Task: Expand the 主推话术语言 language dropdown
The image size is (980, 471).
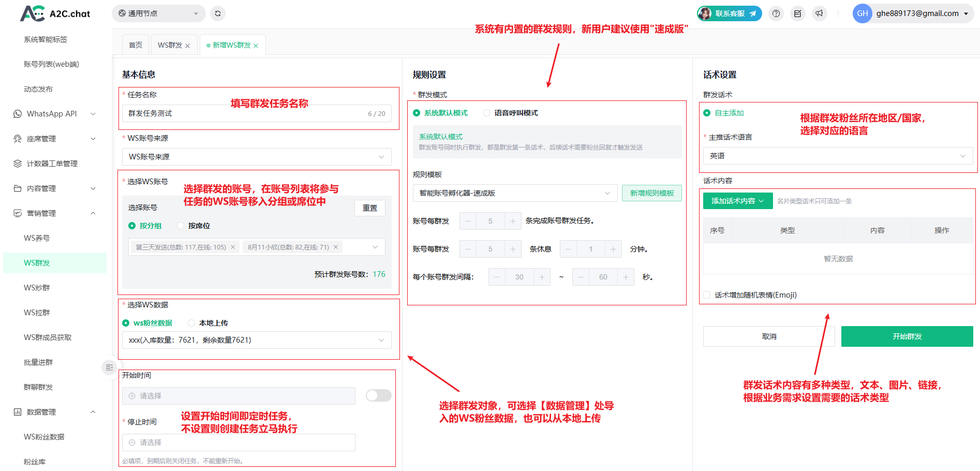Action: [838, 156]
